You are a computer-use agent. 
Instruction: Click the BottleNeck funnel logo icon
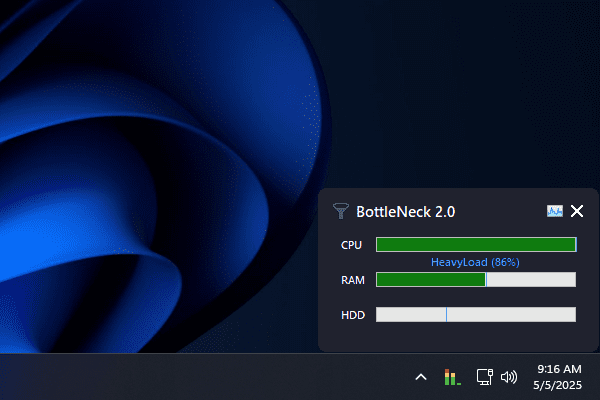pyautogui.click(x=340, y=211)
